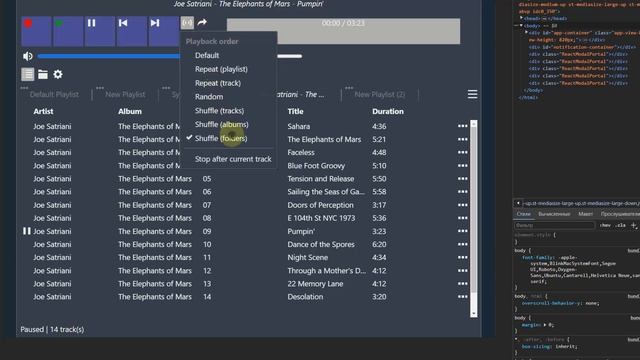This screenshot has width=640, height=360.
Task: Click the checked Shuffle (folders) option
Action: coord(221,138)
